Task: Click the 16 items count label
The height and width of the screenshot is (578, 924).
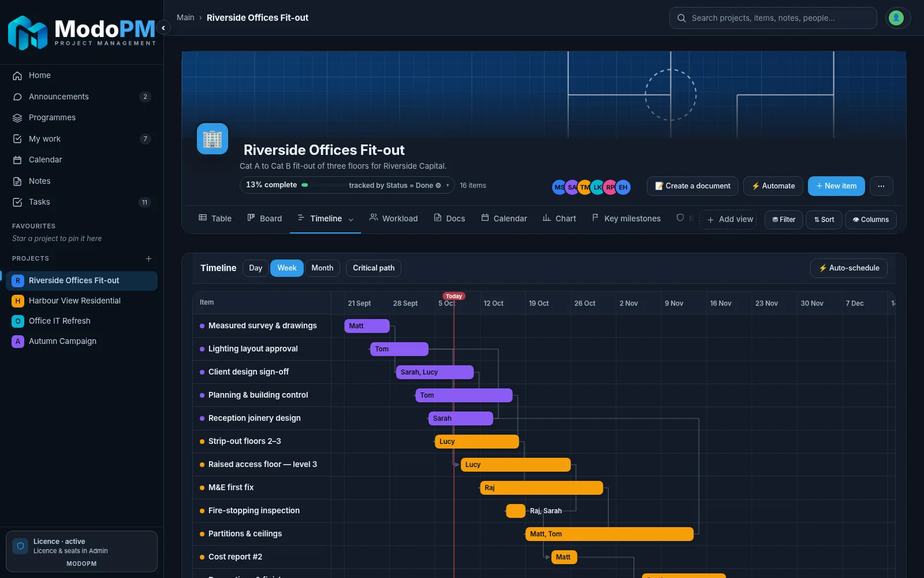Action: click(473, 186)
